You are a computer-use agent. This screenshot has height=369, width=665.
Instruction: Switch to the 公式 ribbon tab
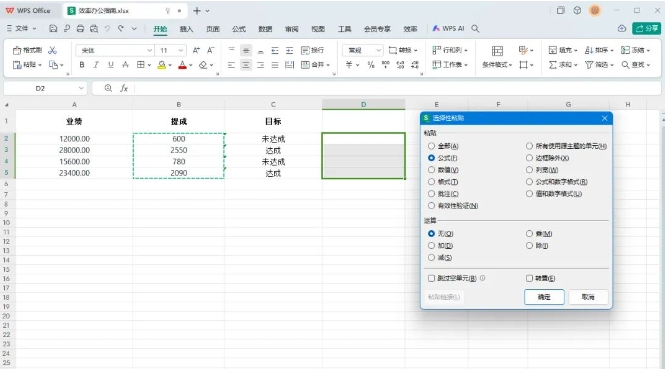click(239, 29)
